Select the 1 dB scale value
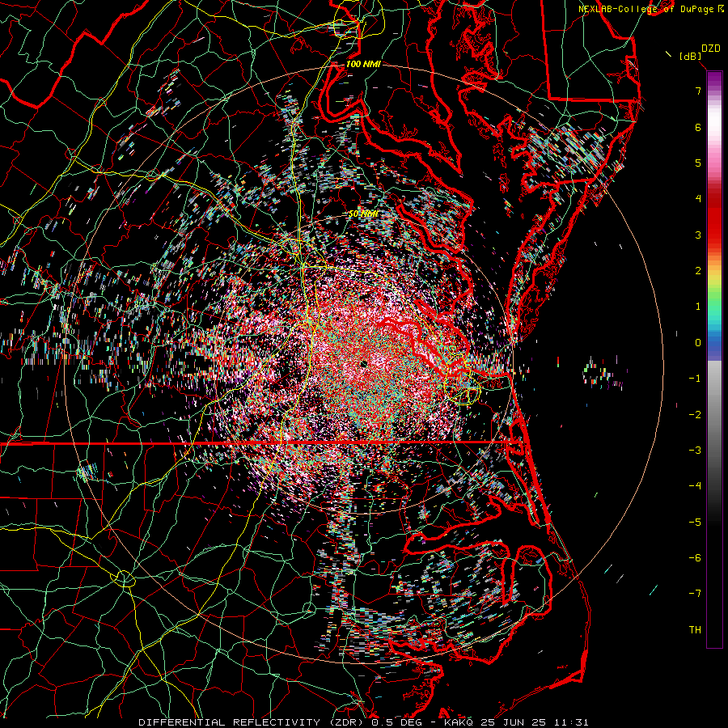 tap(698, 307)
